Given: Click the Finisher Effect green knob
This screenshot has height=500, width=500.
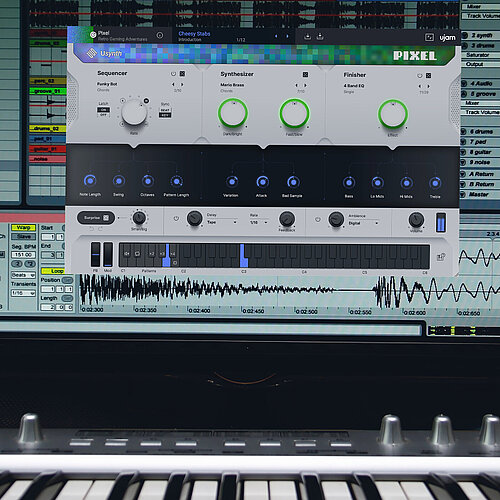Looking at the screenshot, I should tap(393, 114).
